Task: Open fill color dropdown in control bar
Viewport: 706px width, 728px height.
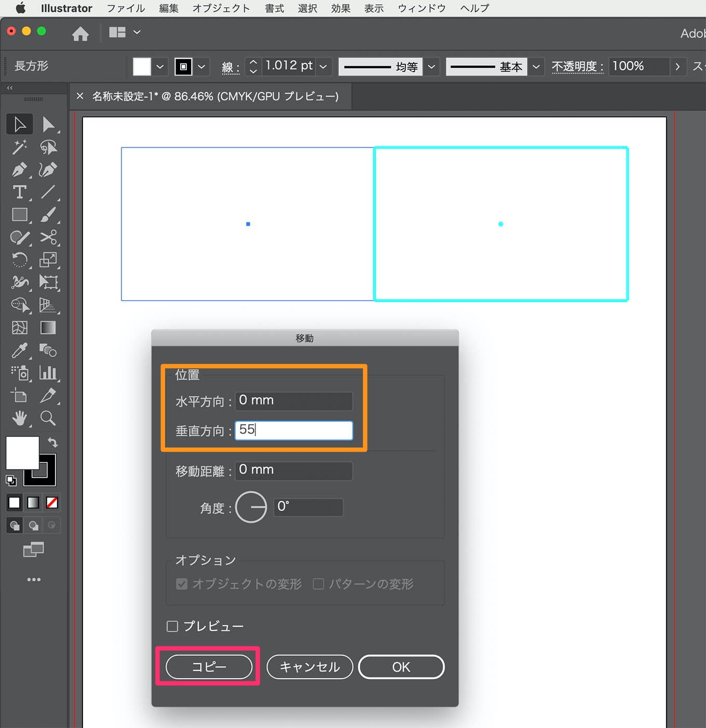Action: point(160,66)
